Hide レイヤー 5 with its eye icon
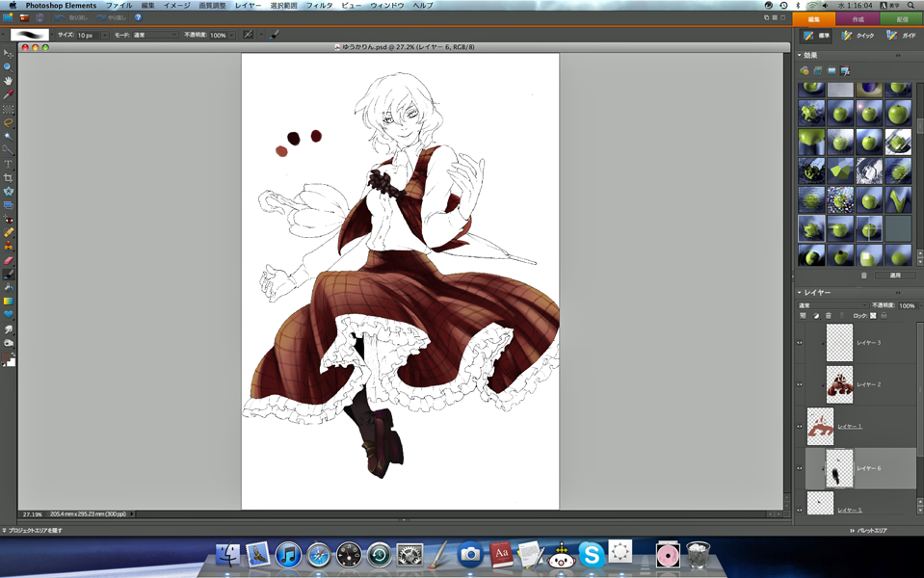This screenshot has width=924, height=578. coord(800,511)
